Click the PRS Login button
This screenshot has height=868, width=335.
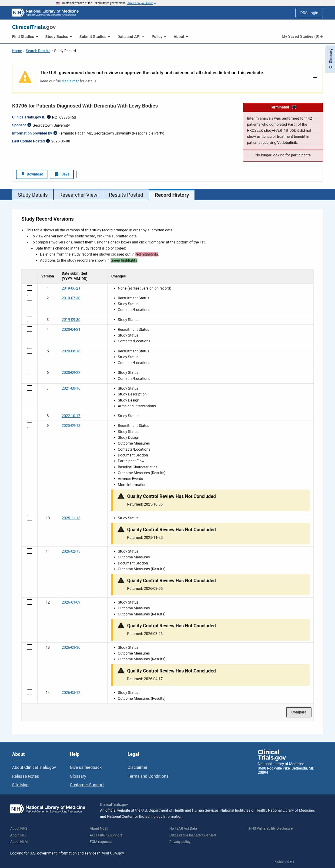click(309, 13)
